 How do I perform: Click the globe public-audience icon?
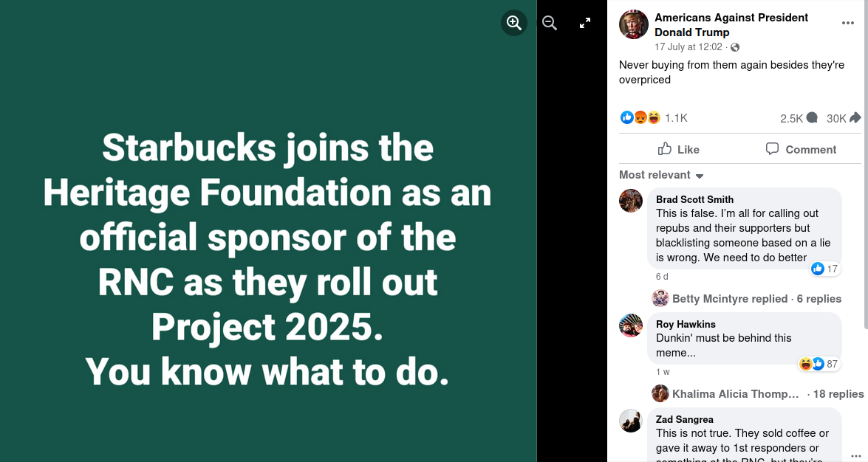point(734,47)
